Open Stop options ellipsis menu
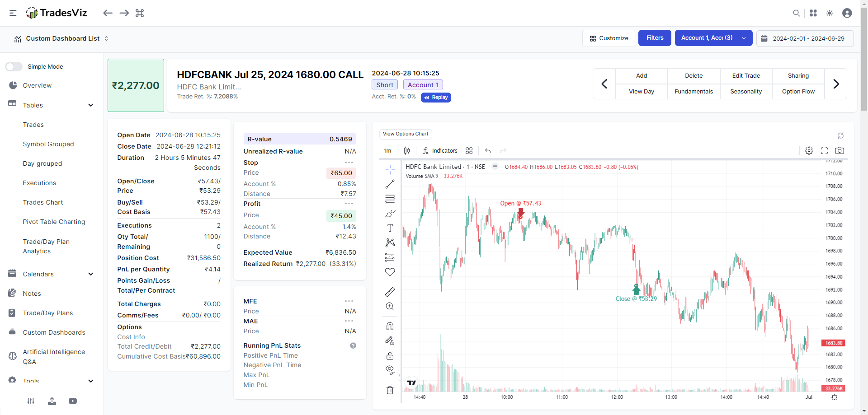The height and width of the screenshot is (415, 868). click(x=349, y=163)
